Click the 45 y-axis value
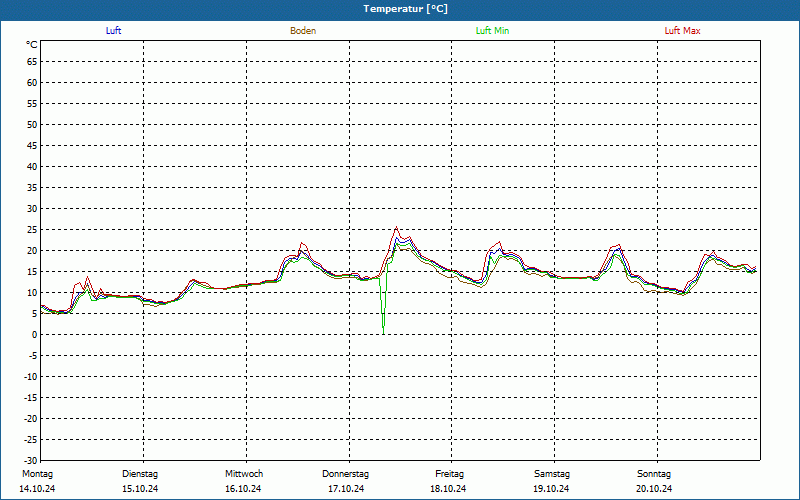Screen dimensions: 800x500 (x=32, y=146)
